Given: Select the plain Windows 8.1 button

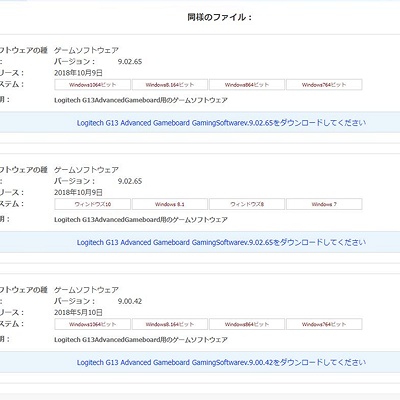Looking at the screenshot, I should pyautogui.click(x=170, y=204).
